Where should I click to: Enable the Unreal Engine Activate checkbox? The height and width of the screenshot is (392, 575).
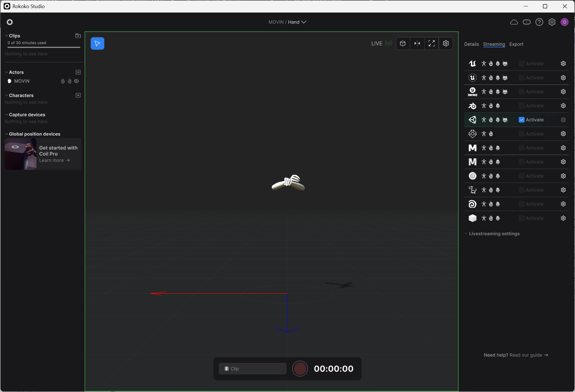point(522,63)
